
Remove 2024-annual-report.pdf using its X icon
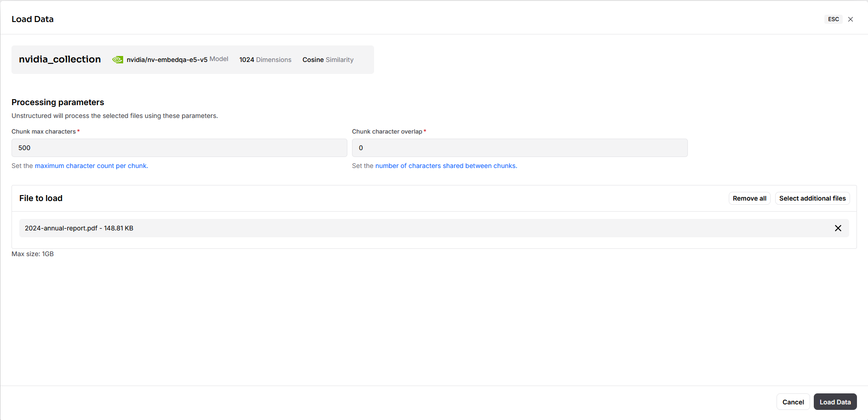click(x=838, y=228)
